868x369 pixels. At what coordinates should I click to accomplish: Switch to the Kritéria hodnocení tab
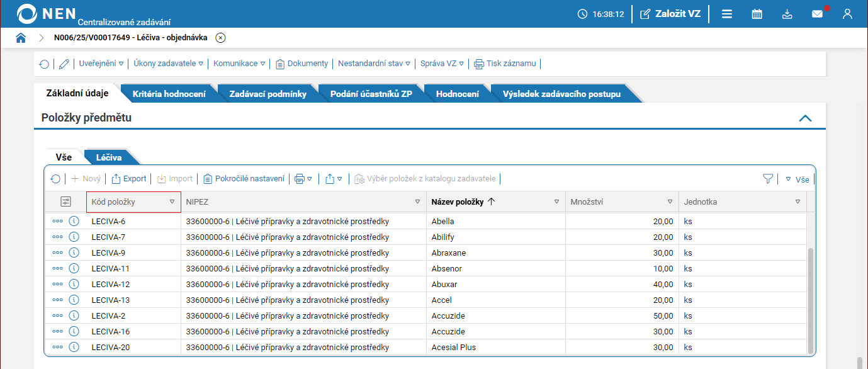click(169, 94)
